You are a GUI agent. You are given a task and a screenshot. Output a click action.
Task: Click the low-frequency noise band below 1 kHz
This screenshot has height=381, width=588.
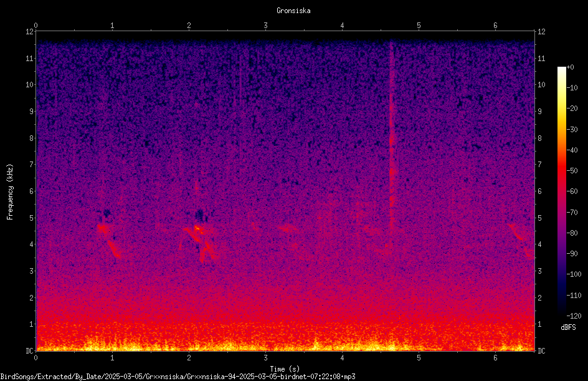click(285, 337)
